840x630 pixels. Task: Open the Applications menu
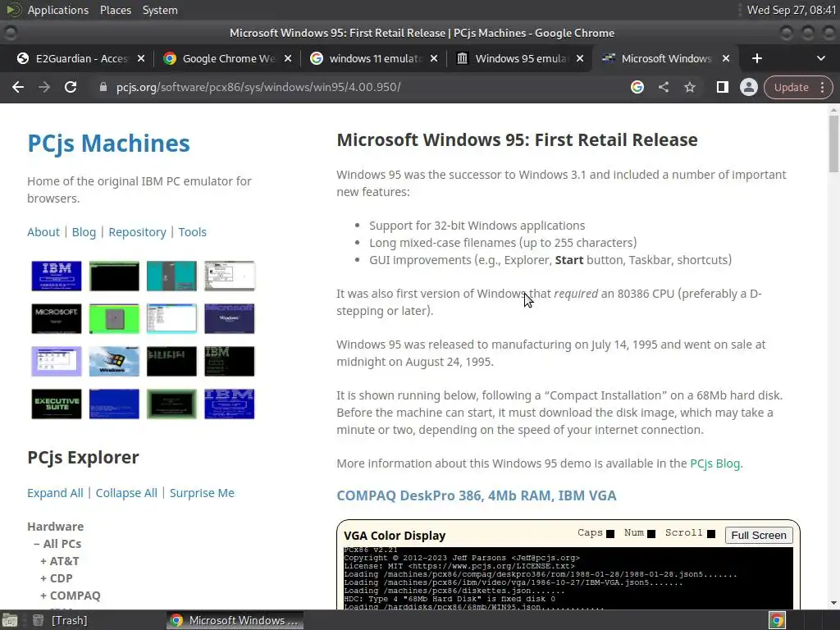(x=58, y=10)
